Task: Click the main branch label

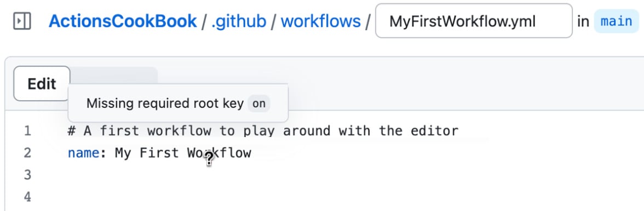Action: pos(616,21)
